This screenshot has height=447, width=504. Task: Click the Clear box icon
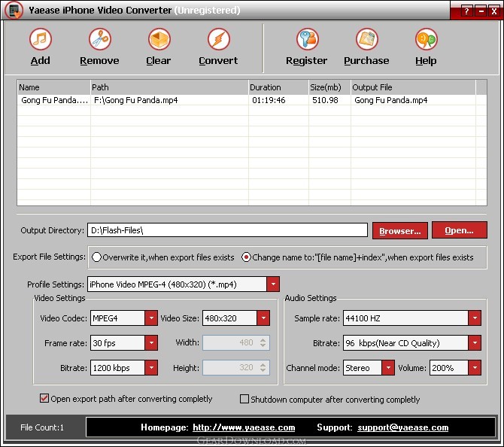pyautogui.click(x=159, y=39)
